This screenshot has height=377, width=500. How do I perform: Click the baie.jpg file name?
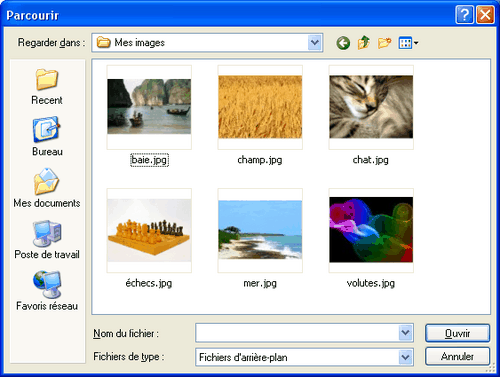[x=149, y=160]
